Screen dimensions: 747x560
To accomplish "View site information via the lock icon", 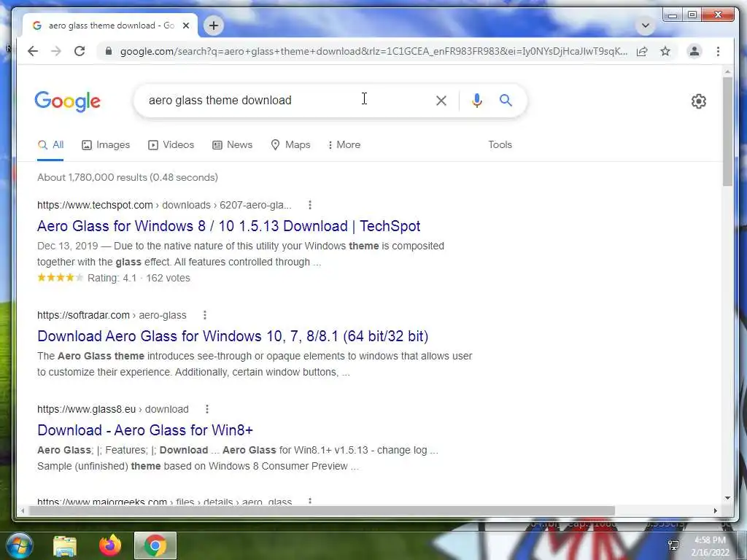I will [109, 51].
